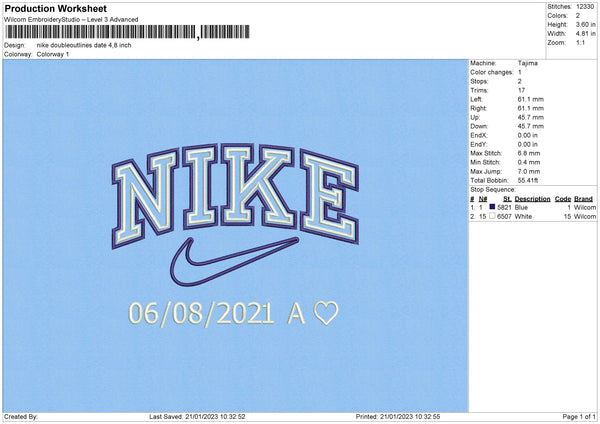Viewport: 600px width, 424px height.
Task: Click the Zoom value '1:1'
Action: (x=580, y=42)
